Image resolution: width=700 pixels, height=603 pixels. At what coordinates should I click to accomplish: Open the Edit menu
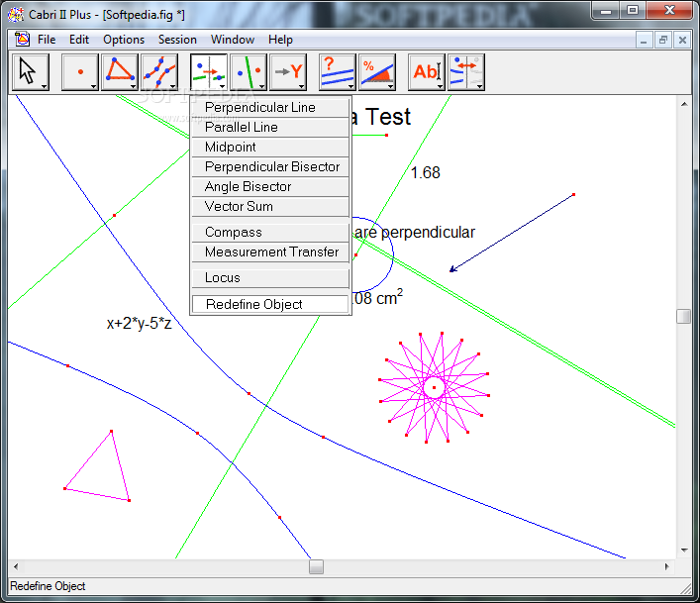79,40
